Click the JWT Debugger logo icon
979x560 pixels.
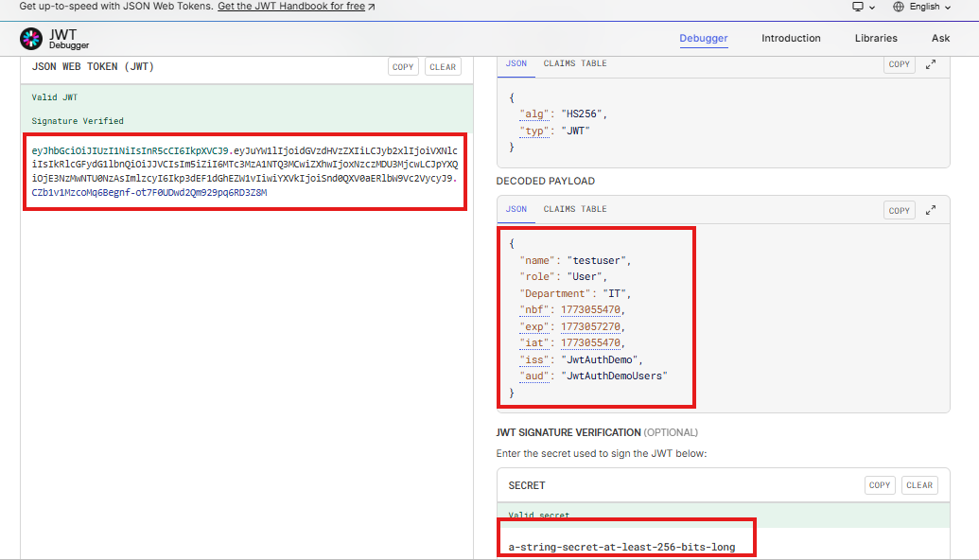click(31, 39)
